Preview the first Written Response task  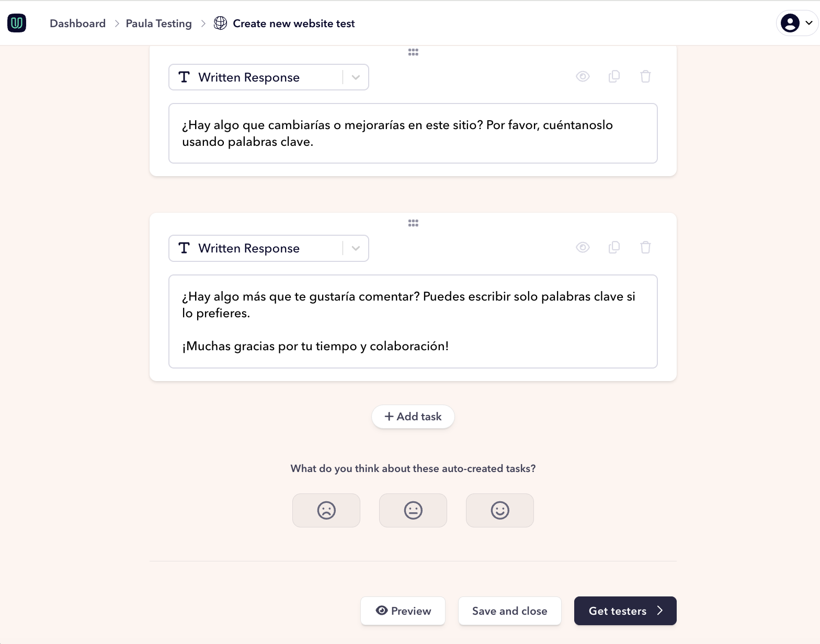point(583,76)
